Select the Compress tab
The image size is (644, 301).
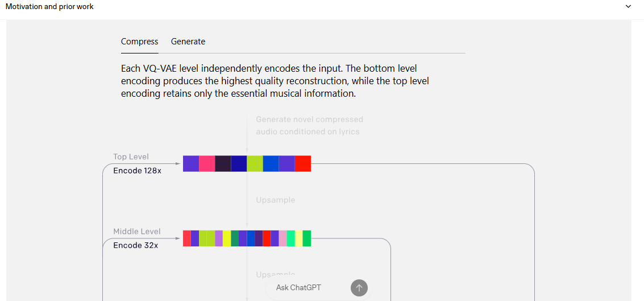pos(140,42)
